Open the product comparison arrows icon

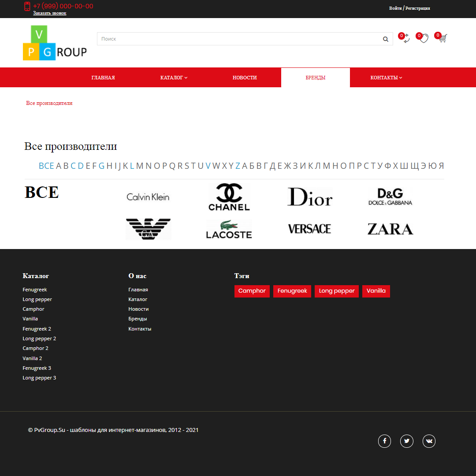pos(405,39)
